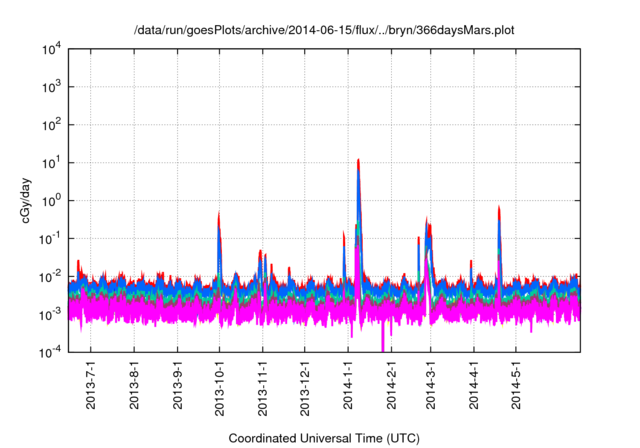Click the 10^0 y-axis tick label
640x448 pixels.
click(x=54, y=200)
